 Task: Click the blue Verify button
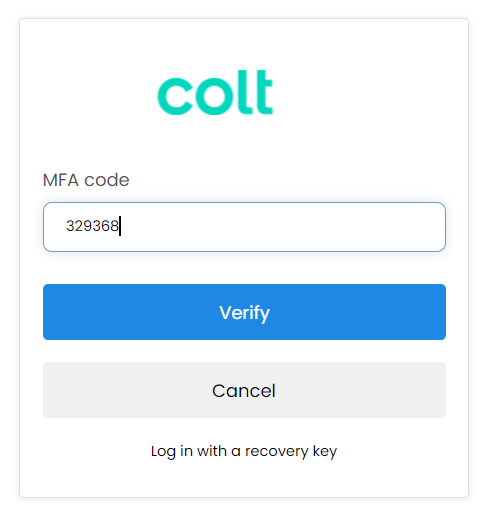244,312
